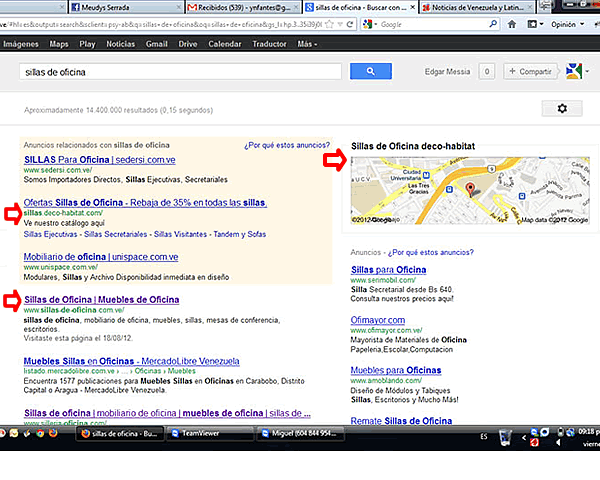Image resolution: width=600 pixels, height=480 pixels.
Task: Open the Compartir share button
Action: 530,72
